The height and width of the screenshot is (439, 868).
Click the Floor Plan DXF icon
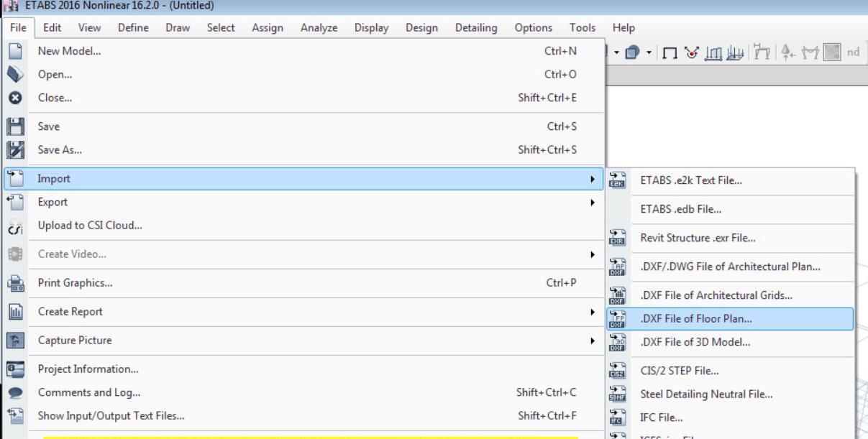tap(616, 319)
